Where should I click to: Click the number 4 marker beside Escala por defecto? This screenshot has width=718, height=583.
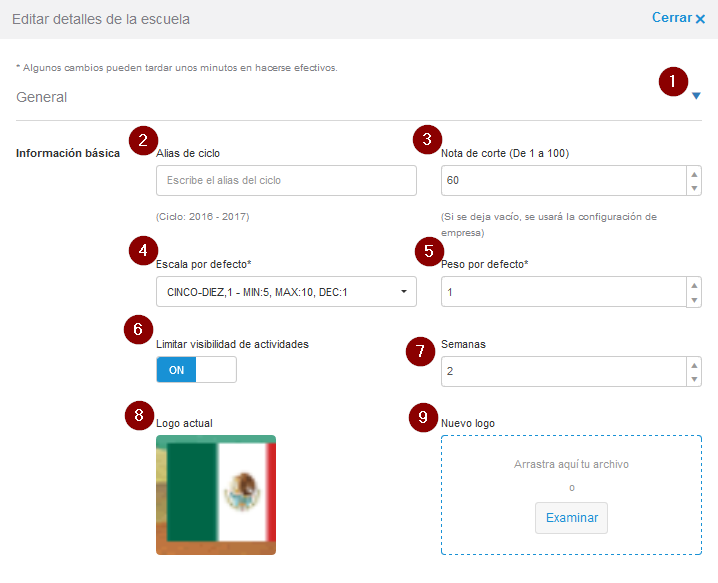[143, 250]
